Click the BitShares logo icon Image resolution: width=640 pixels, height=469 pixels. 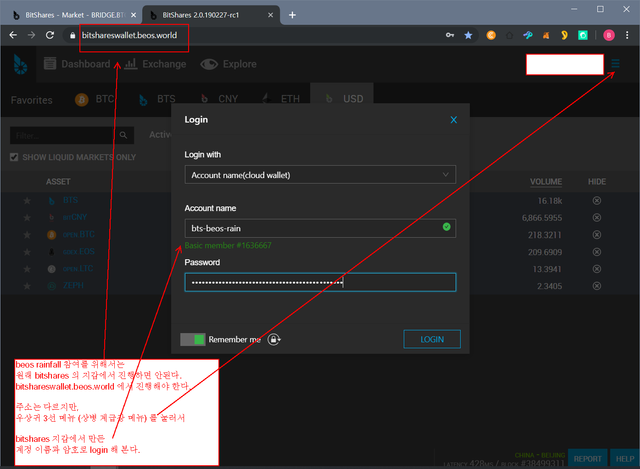coord(20,64)
